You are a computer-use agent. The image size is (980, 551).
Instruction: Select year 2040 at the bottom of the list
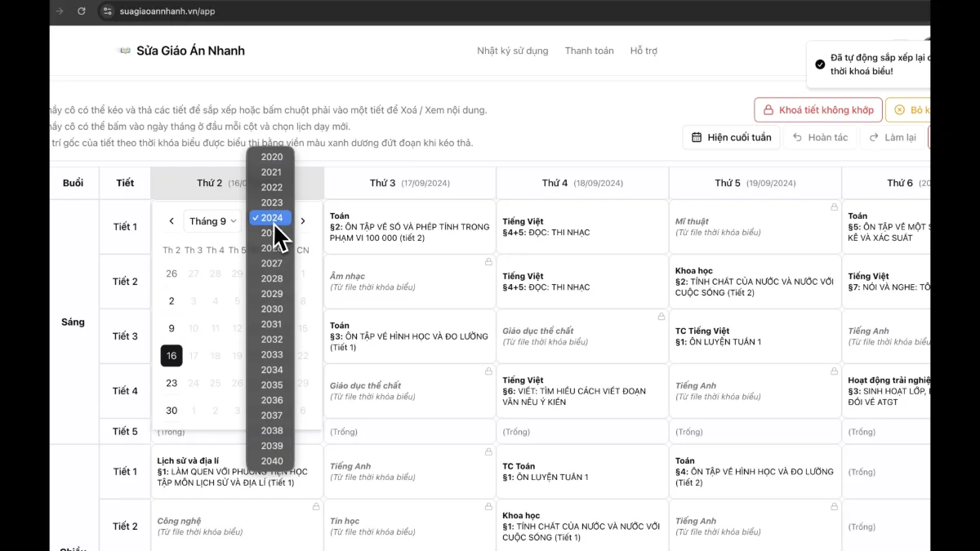coord(271,460)
